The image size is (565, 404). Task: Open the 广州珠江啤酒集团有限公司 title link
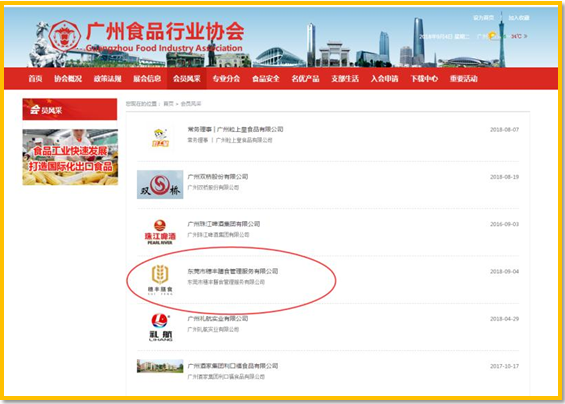224,224
